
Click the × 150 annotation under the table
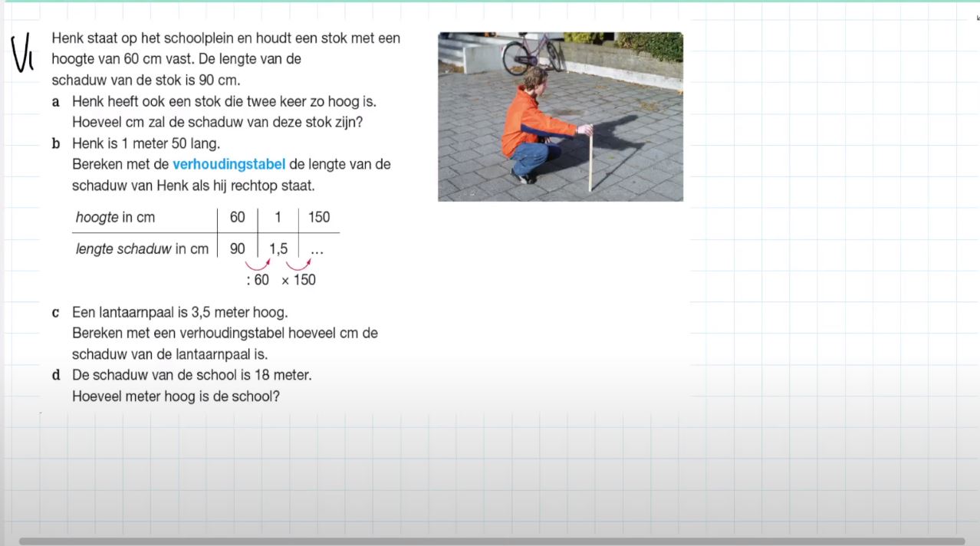(298, 280)
